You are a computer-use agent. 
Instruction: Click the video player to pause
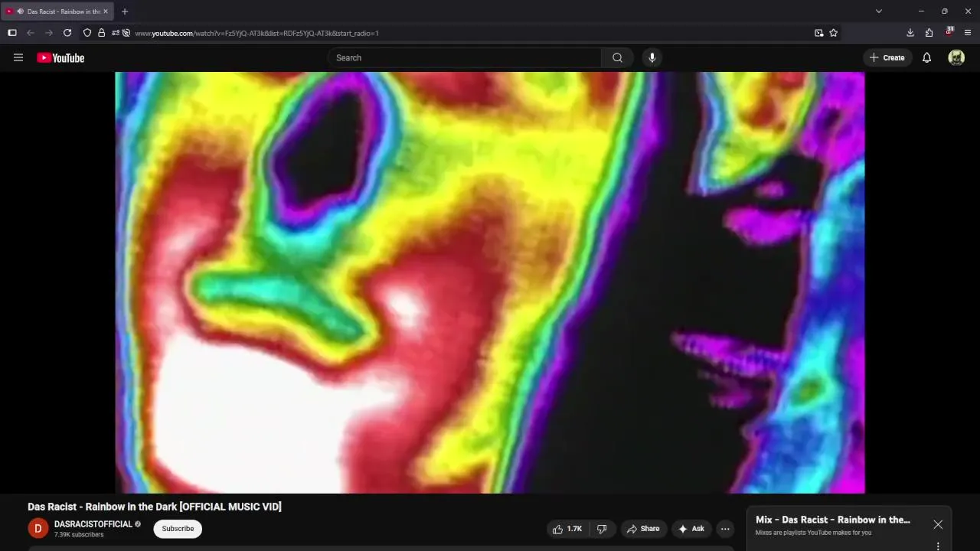coord(490,282)
